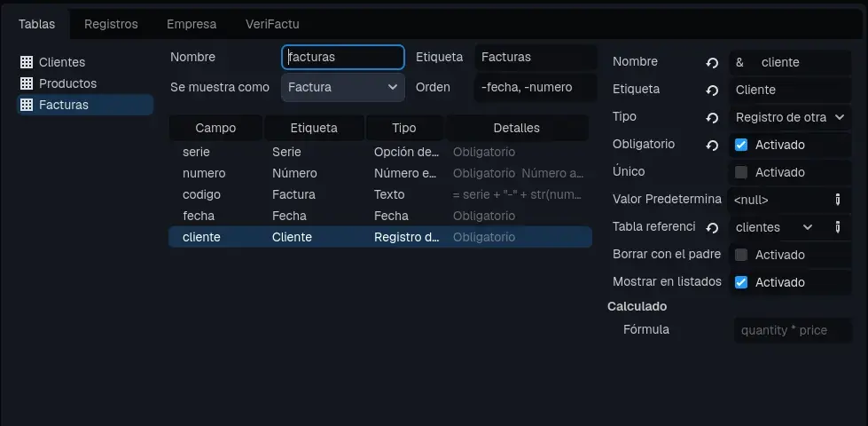This screenshot has width=868, height=426.
Task: Click the Clientes table grid icon
Action: click(26, 62)
